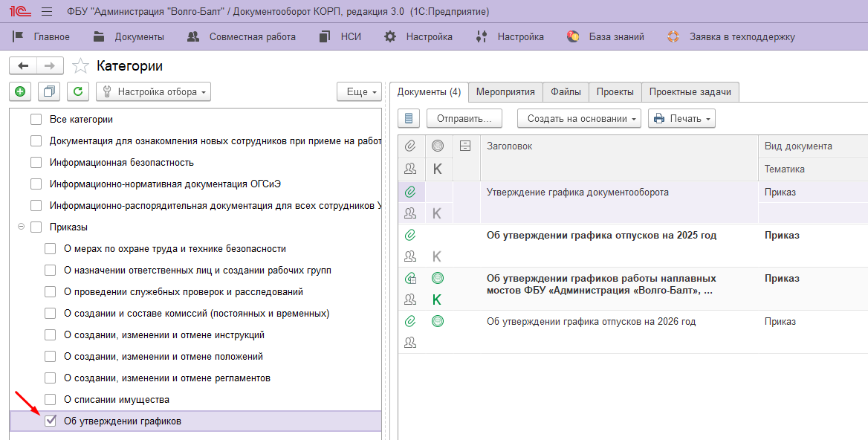This screenshot has height=440, width=868.
Task: Collapse the Приказы tree node
Action: (21, 227)
